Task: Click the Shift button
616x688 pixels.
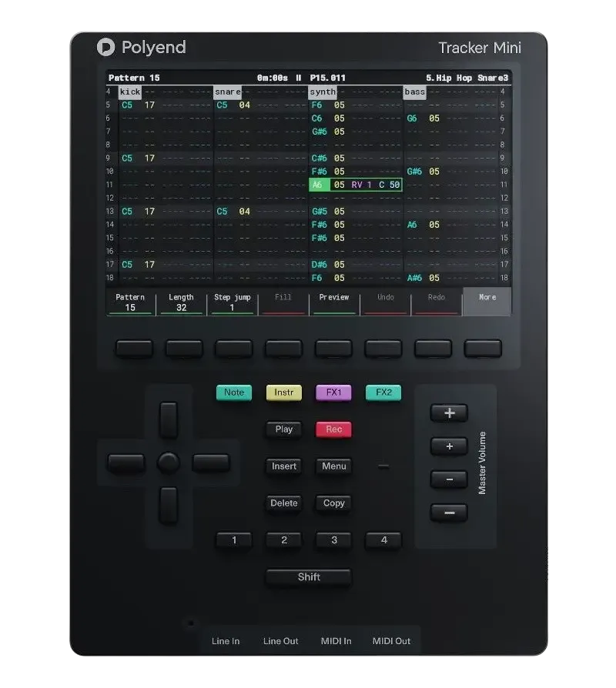Action: pos(309,577)
